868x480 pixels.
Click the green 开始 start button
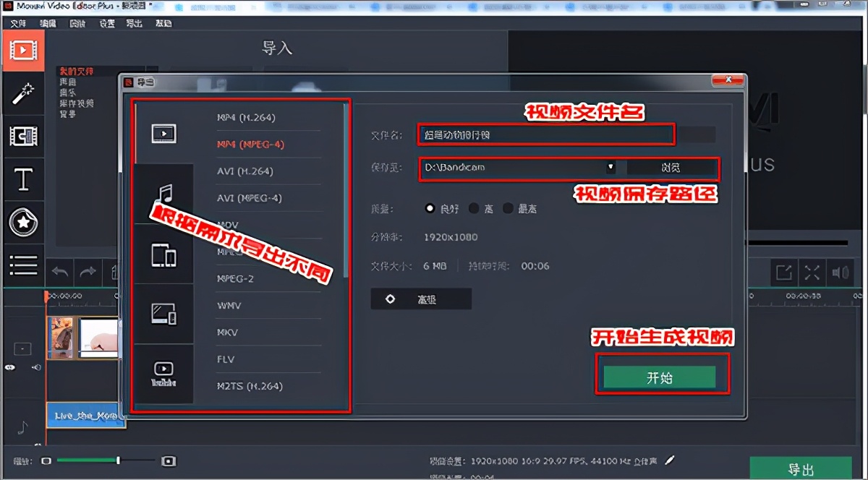point(660,377)
